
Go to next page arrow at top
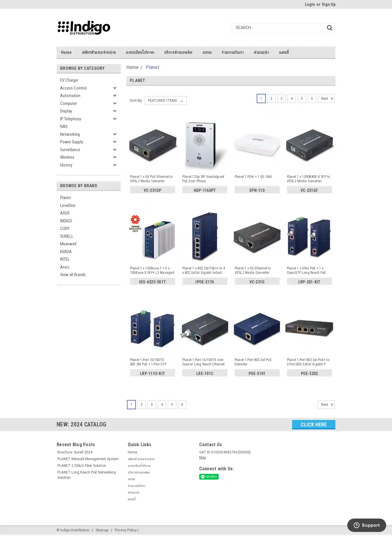click(x=326, y=99)
